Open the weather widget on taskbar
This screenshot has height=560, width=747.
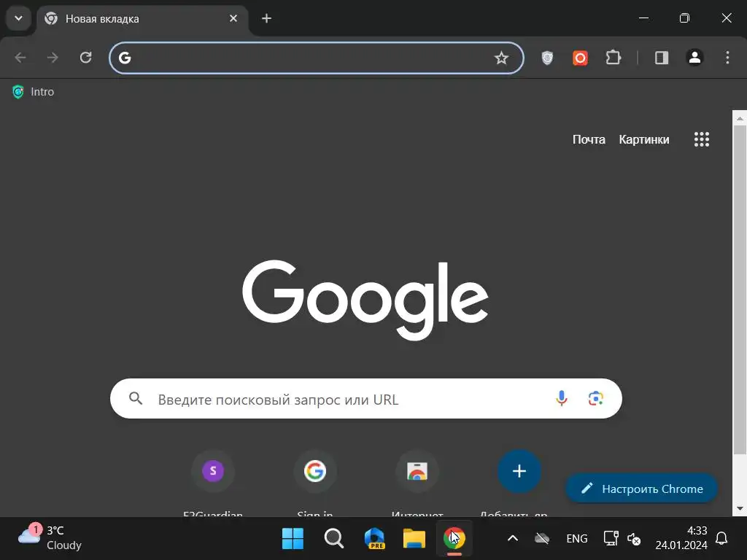(50, 538)
